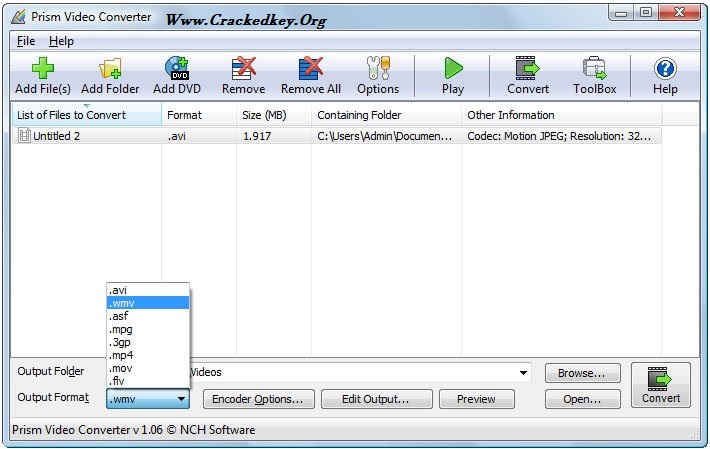Choose .mov from the format list
Image resolution: width=710 pixels, height=449 pixels.
[x=148, y=368]
